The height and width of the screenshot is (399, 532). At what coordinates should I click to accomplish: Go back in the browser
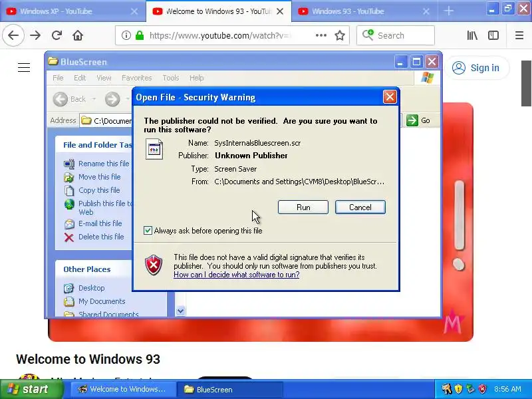(x=13, y=35)
